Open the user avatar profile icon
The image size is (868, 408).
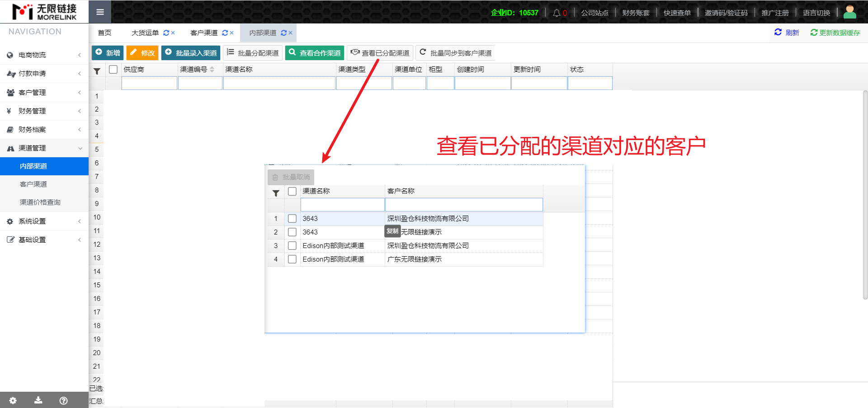tap(850, 12)
